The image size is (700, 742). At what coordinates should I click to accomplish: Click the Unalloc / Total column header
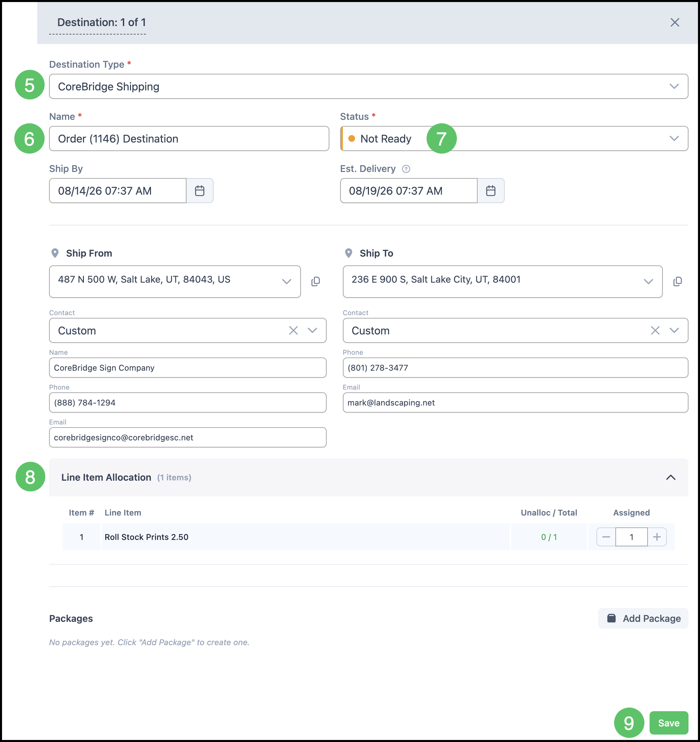pos(549,513)
